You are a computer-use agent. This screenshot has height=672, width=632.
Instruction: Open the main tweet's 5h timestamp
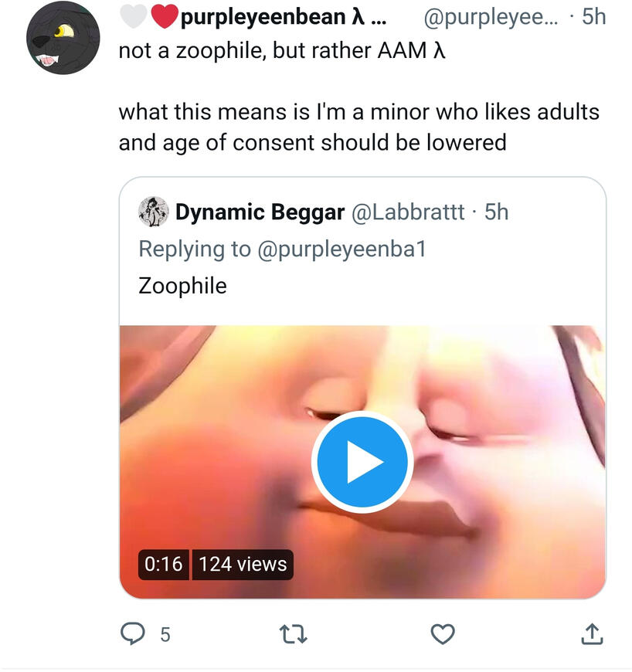[593, 16]
